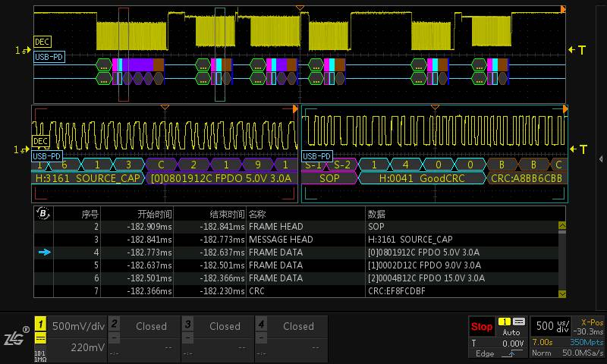
Task: Enable closed channel 4
Action: 291,338
